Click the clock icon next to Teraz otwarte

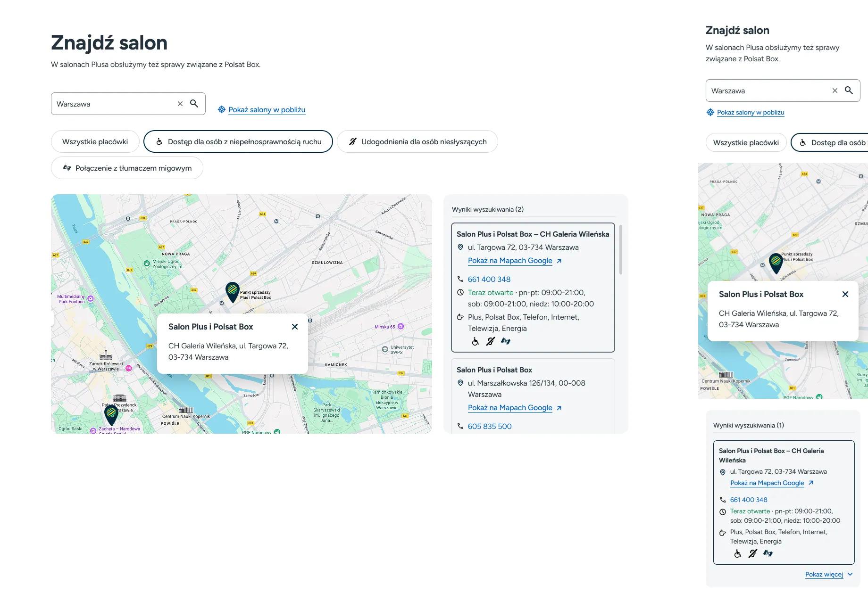coord(460,292)
